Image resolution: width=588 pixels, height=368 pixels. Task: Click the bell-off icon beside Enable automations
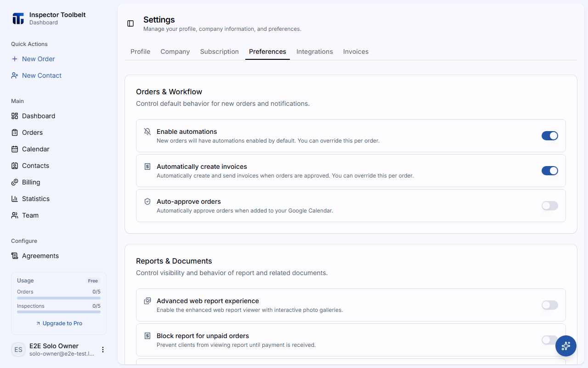coord(147,132)
